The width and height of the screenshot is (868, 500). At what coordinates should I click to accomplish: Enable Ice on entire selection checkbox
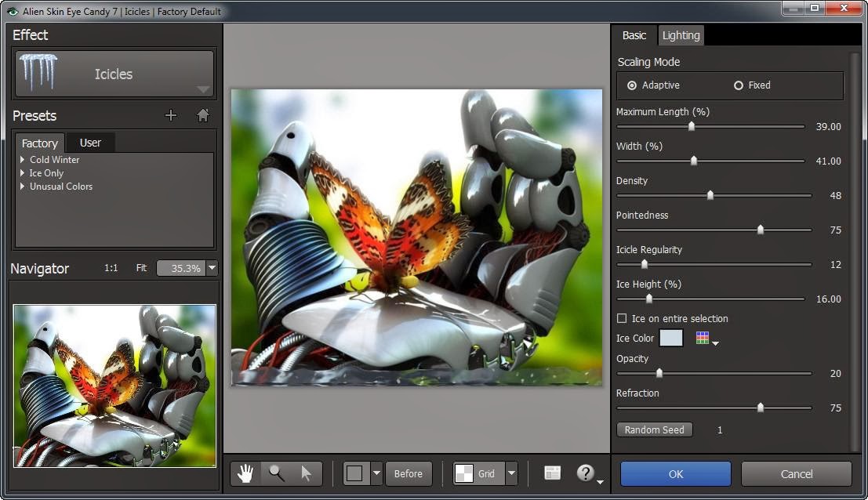click(622, 318)
